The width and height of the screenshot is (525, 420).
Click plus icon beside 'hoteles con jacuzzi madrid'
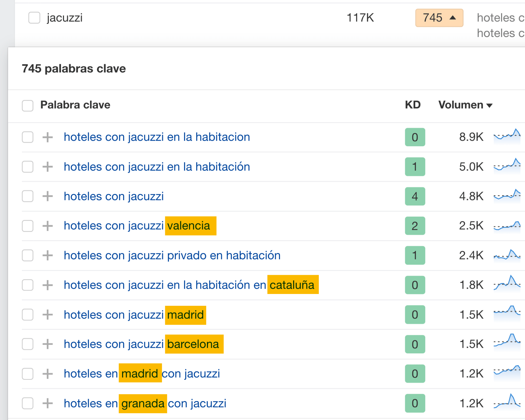[x=48, y=314]
